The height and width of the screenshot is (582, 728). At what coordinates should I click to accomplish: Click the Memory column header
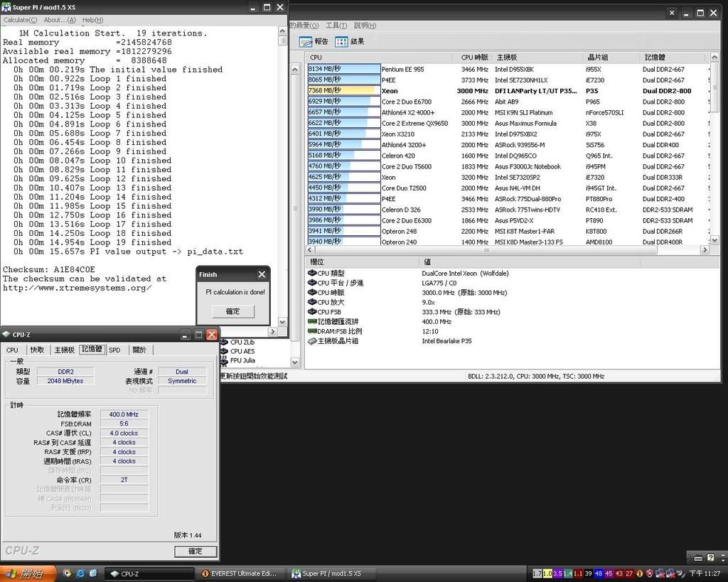(x=673, y=58)
